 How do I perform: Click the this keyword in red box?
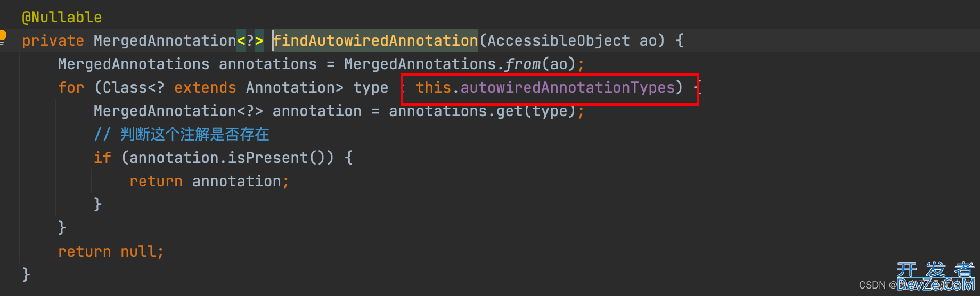click(x=434, y=87)
